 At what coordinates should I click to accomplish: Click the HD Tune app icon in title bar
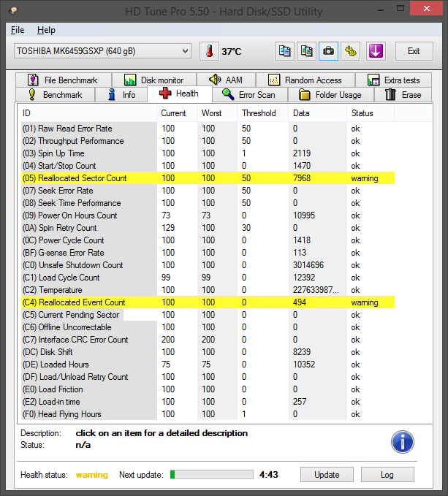point(13,11)
